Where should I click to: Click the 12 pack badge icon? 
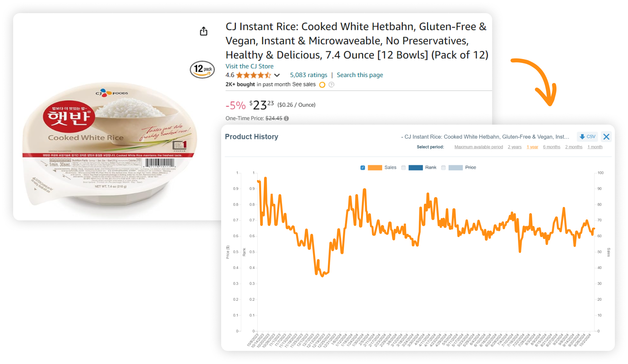(202, 70)
